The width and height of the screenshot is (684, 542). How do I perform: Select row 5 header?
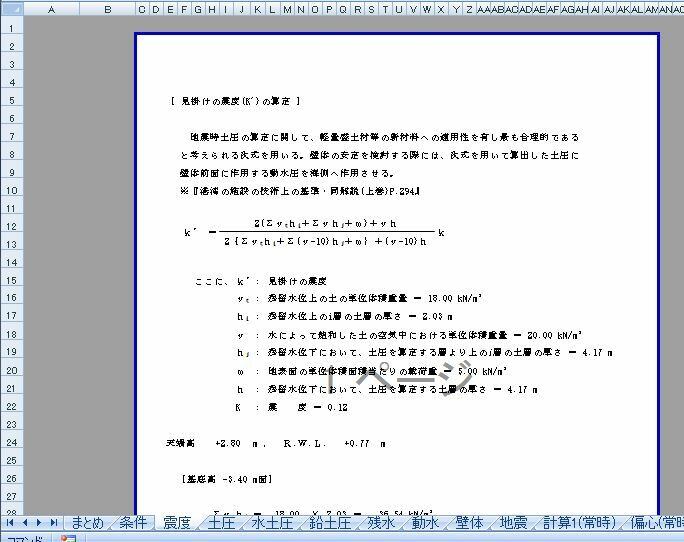pos(12,100)
